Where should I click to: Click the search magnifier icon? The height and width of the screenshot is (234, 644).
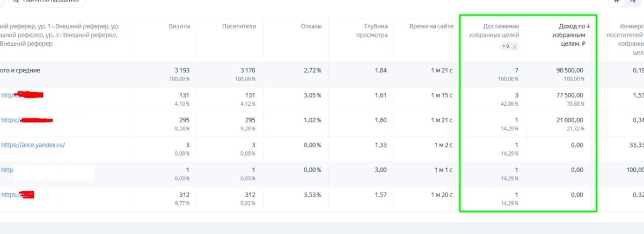pos(11,2)
